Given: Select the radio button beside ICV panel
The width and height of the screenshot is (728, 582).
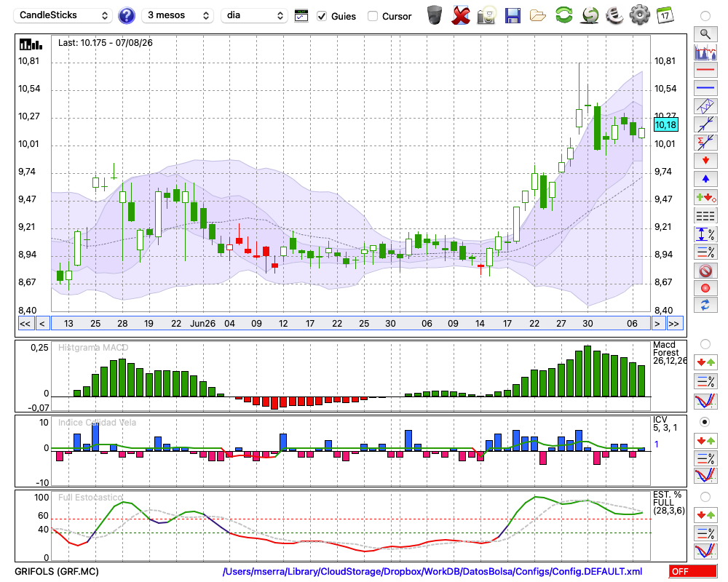Looking at the screenshot, I should (x=705, y=422).
